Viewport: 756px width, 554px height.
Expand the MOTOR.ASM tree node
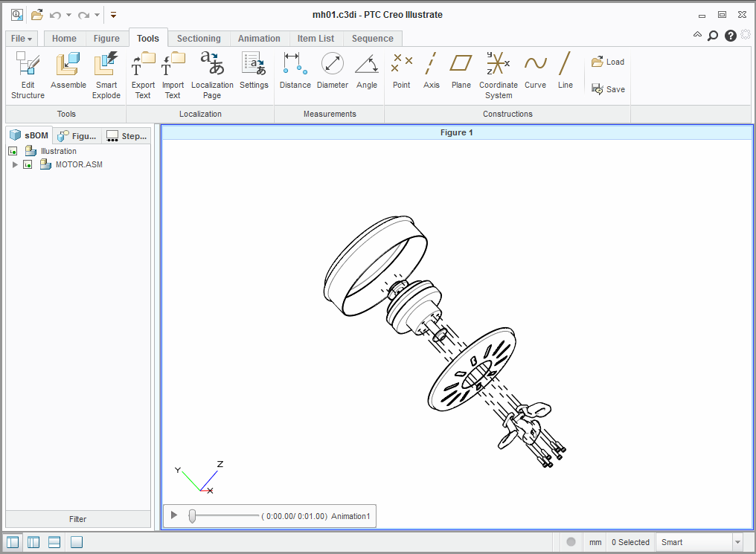tap(15, 165)
